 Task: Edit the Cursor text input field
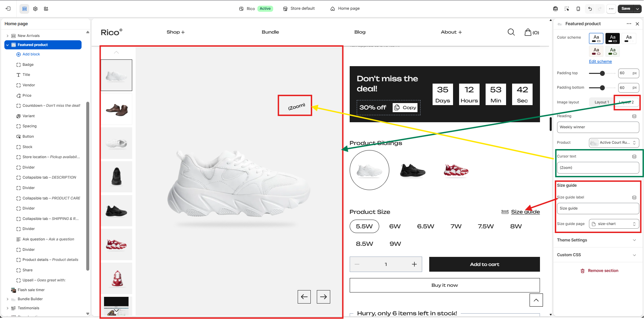598,168
